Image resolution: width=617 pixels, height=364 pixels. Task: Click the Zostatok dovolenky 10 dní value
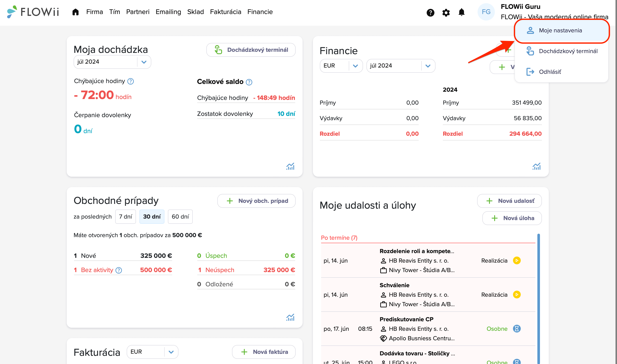tap(286, 113)
